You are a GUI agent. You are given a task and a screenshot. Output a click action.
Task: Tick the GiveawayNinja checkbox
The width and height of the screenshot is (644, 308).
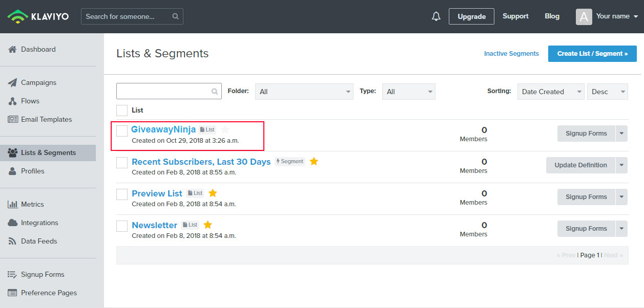tap(122, 131)
